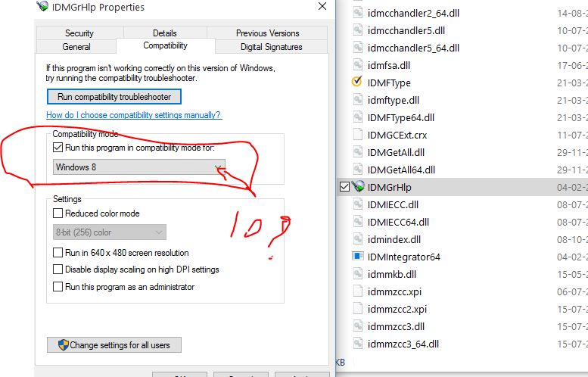Select IDMFType file name
Screen dimensions: 588x377
coord(389,83)
